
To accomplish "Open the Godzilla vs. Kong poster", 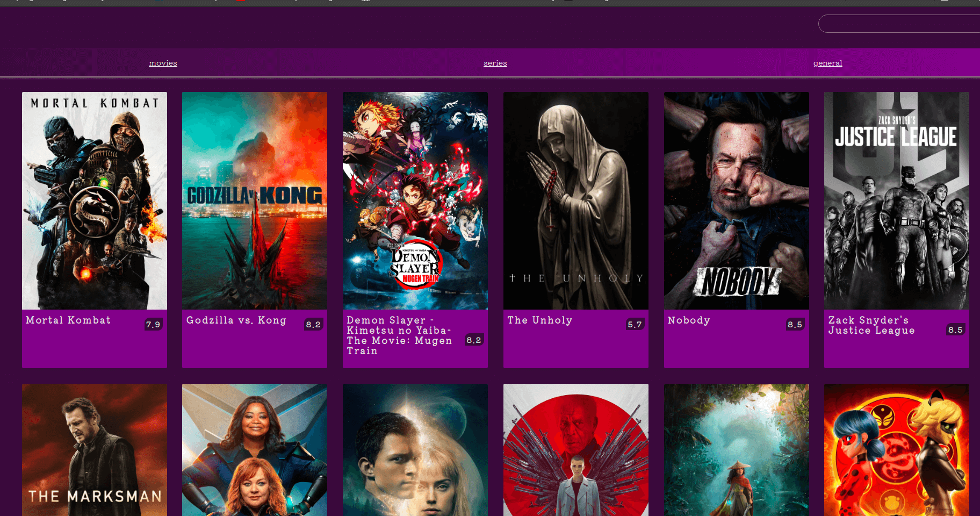I will (x=255, y=200).
